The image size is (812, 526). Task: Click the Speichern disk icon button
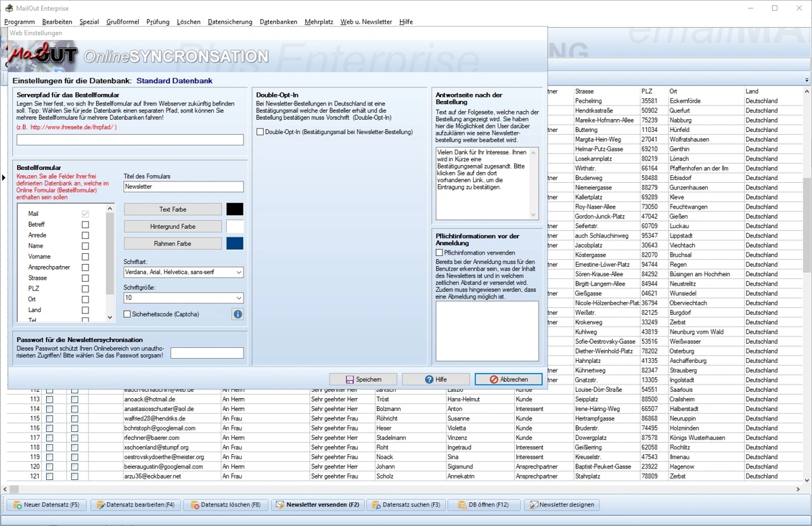pyautogui.click(x=363, y=380)
